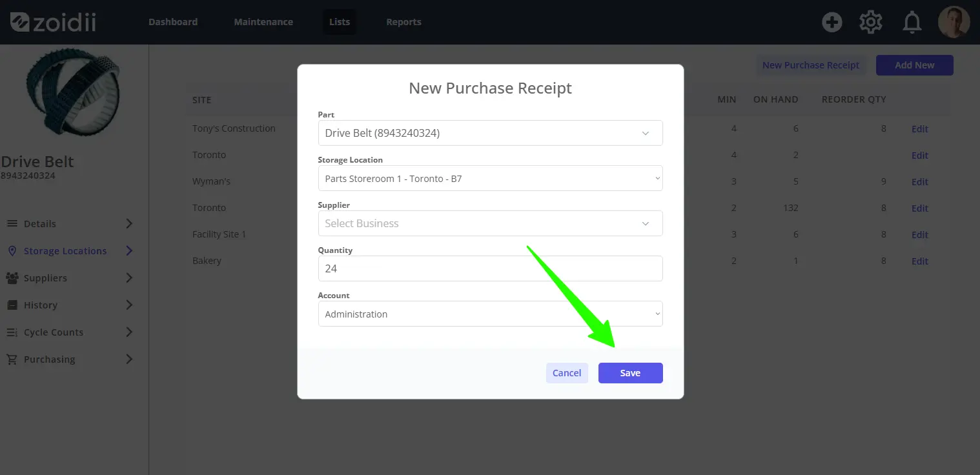Click the Bakery site name

(207, 261)
